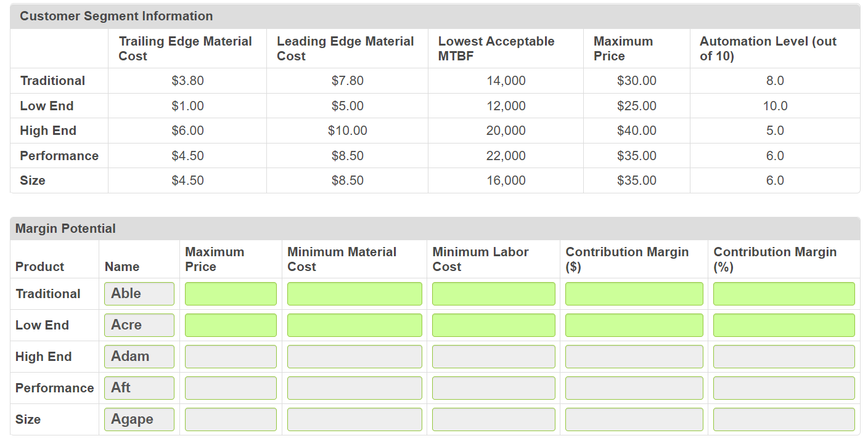Click the Minimum Material Cost field for Able
This screenshot has width=868, height=441.
coord(354,293)
